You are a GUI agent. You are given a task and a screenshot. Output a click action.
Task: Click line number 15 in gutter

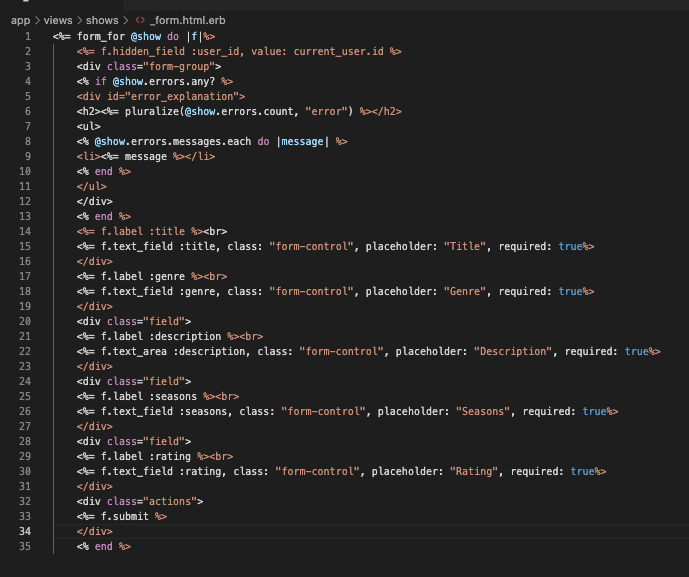(25, 247)
